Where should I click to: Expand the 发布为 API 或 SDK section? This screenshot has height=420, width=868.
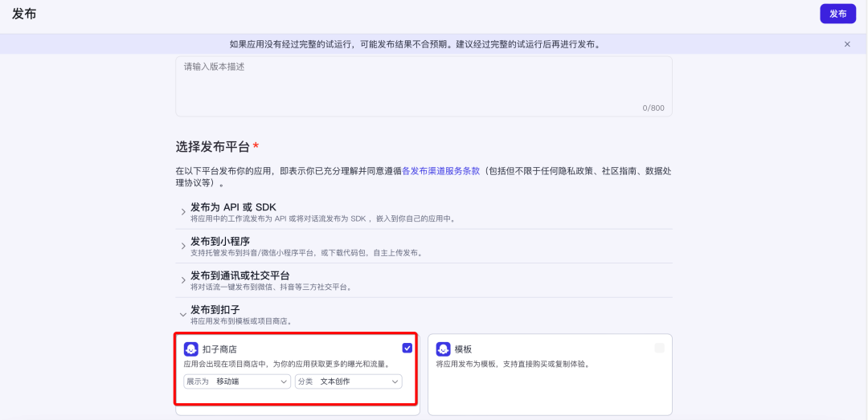tap(182, 212)
